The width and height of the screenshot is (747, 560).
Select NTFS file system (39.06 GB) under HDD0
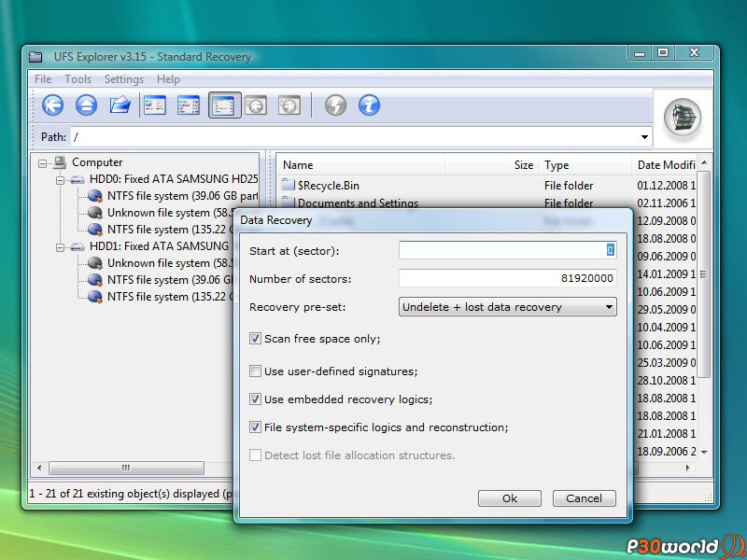[x=182, y=196]
